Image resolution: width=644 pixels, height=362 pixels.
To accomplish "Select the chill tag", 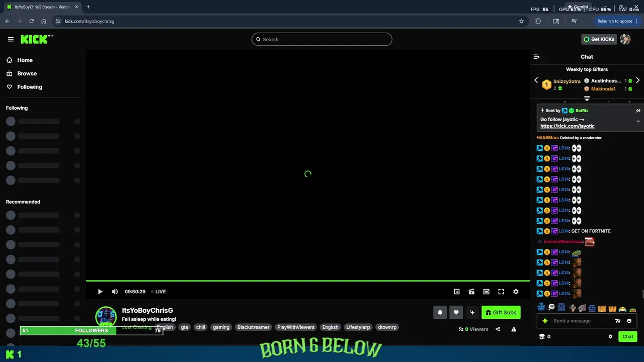I will [200, 327].
